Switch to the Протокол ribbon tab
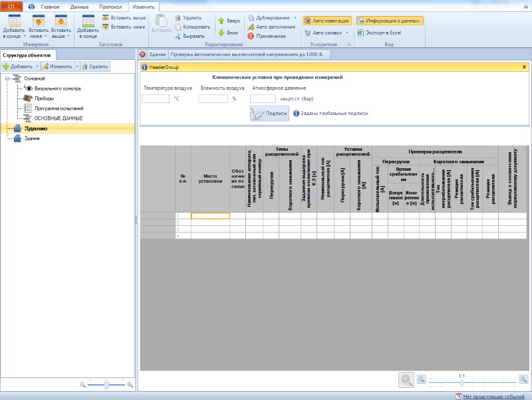This screenshot has height=400, width=532. tap(110, 7)
